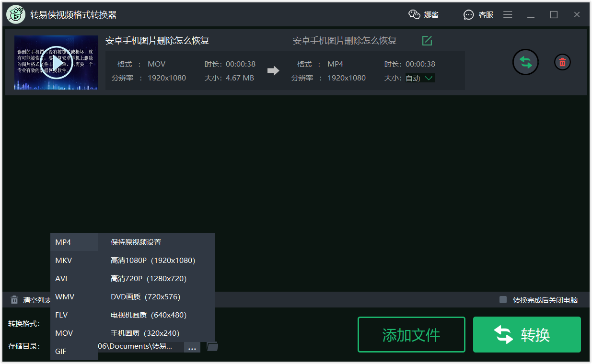
Task: Enable 转换完成后关闭电脑 checkbox
Action: [503, 299]
